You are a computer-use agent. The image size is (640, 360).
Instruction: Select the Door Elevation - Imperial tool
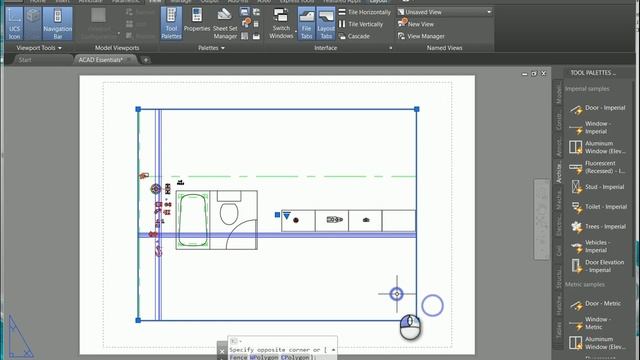pos(598,266)
